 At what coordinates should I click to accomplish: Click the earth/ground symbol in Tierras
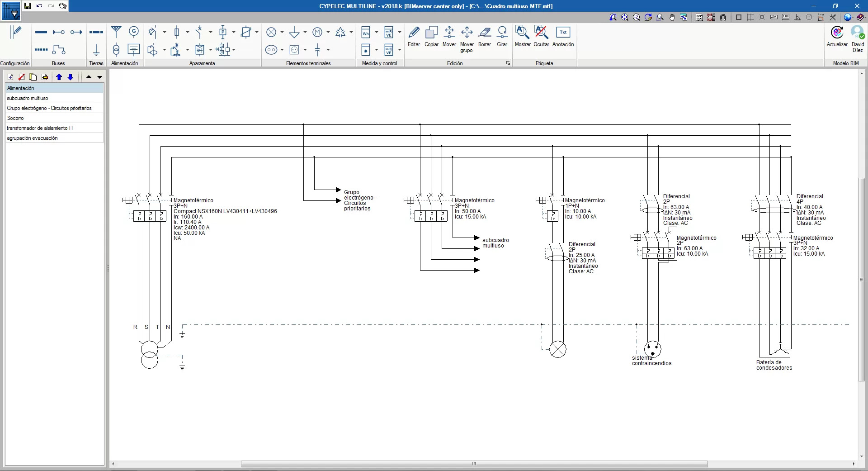(x=96, y=49)
